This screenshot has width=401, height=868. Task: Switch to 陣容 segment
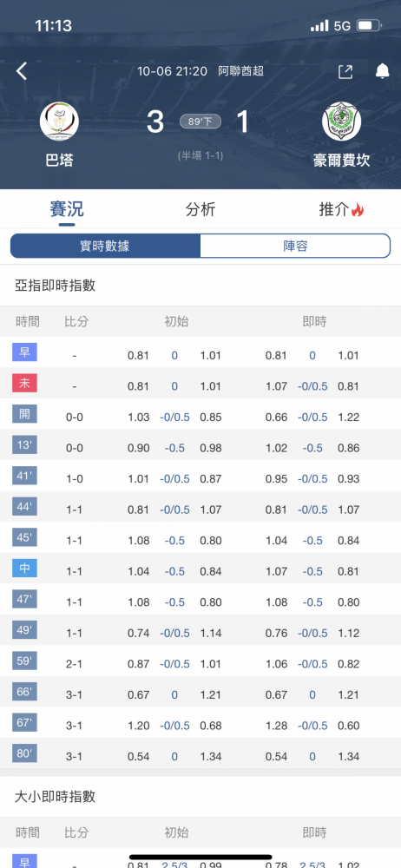click(x=295, y=246)
